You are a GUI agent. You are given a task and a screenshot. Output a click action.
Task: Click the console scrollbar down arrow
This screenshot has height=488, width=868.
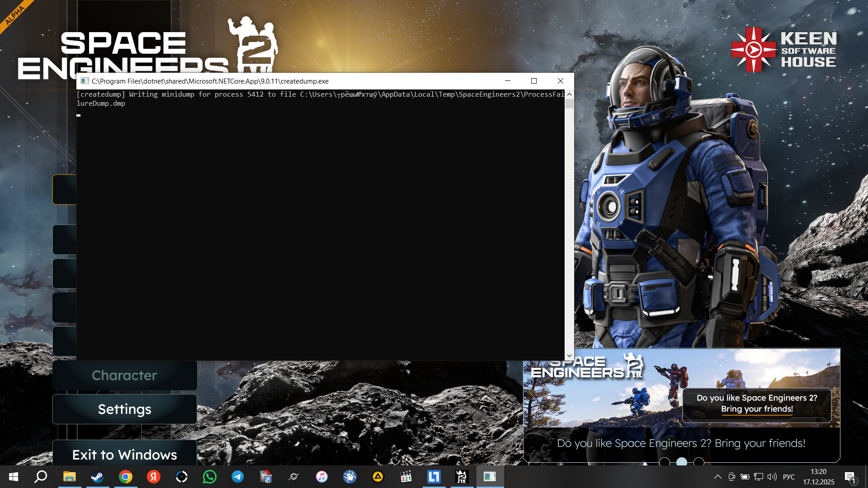pos(569,356)
